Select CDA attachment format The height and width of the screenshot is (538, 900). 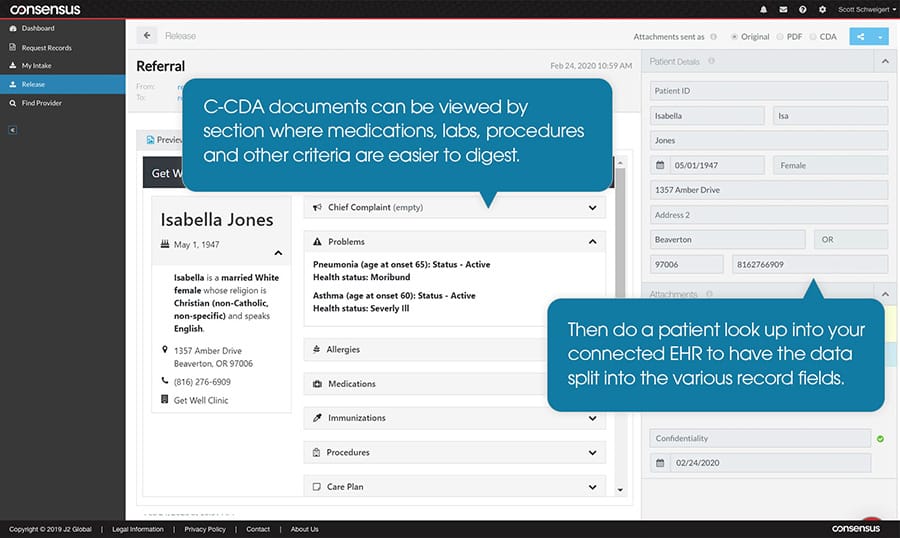click(x=813, y=37)
